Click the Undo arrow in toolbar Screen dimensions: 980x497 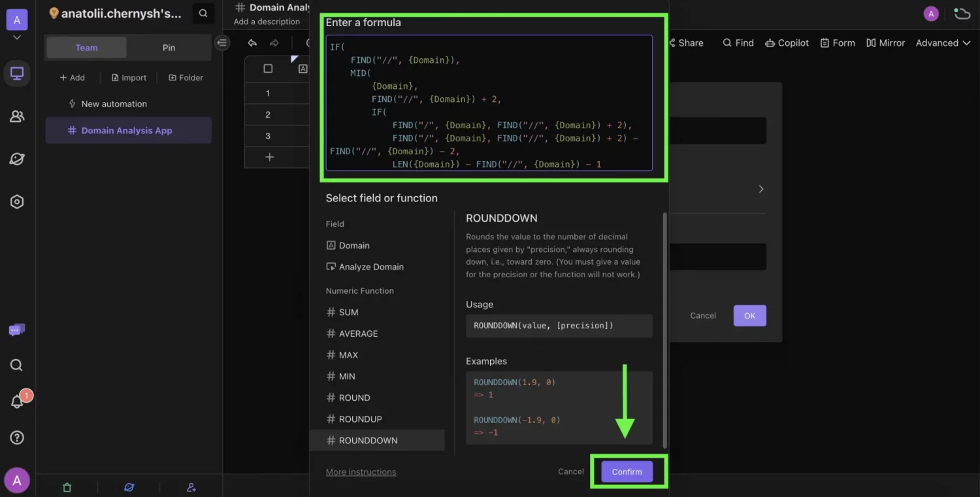click(x=253, y=43)
